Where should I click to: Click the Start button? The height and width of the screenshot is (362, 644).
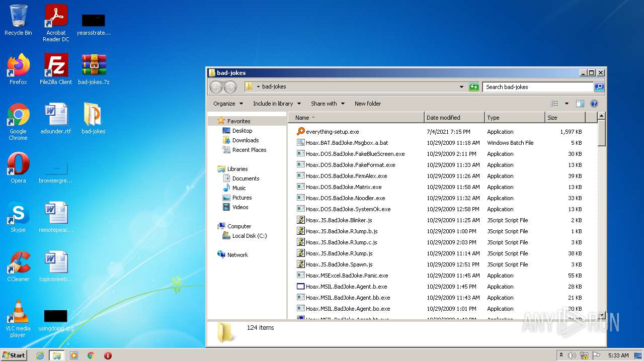(x=14, y=355)
